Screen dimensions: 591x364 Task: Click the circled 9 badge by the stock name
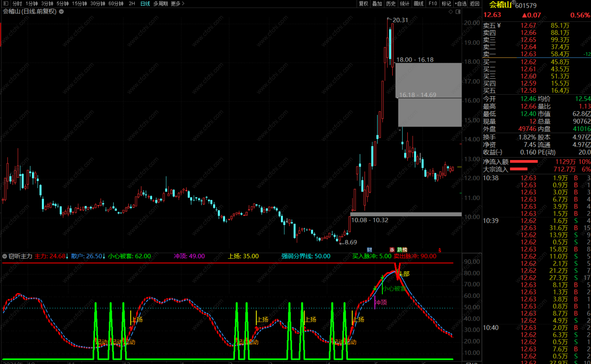(x=513, y=3)
